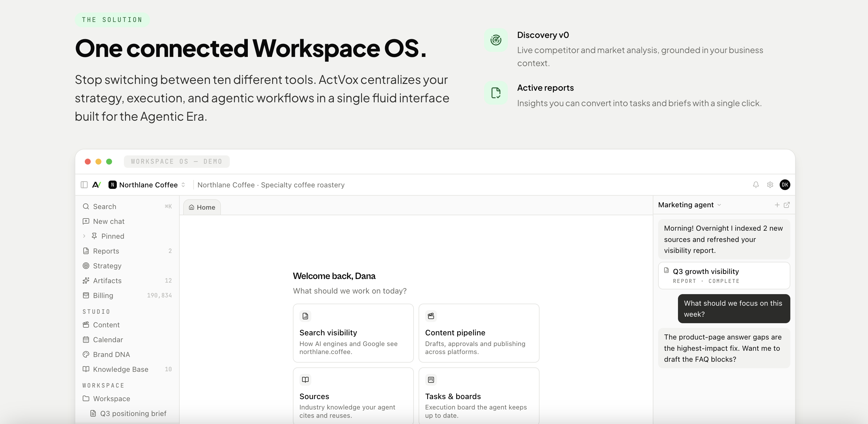The image size is (868, 424).
Task: Select New chat in the sidebar
Action: pyautogui.click(x=127, y=221)
